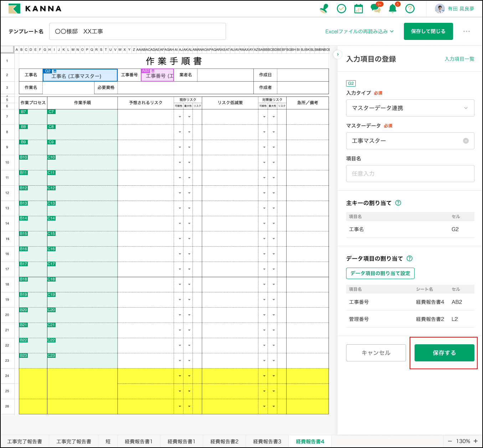The height and width of the screenshot is (448, 483).
Task: Open chat messages icon
Action: click(375, 9)
